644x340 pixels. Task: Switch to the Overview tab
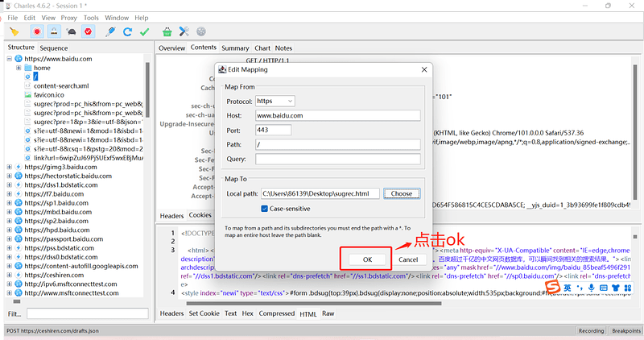[x=171, y=48]
